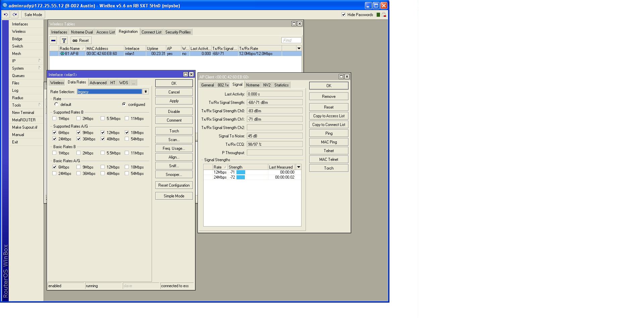Click the Signal To Noise value field

(275, 136)
